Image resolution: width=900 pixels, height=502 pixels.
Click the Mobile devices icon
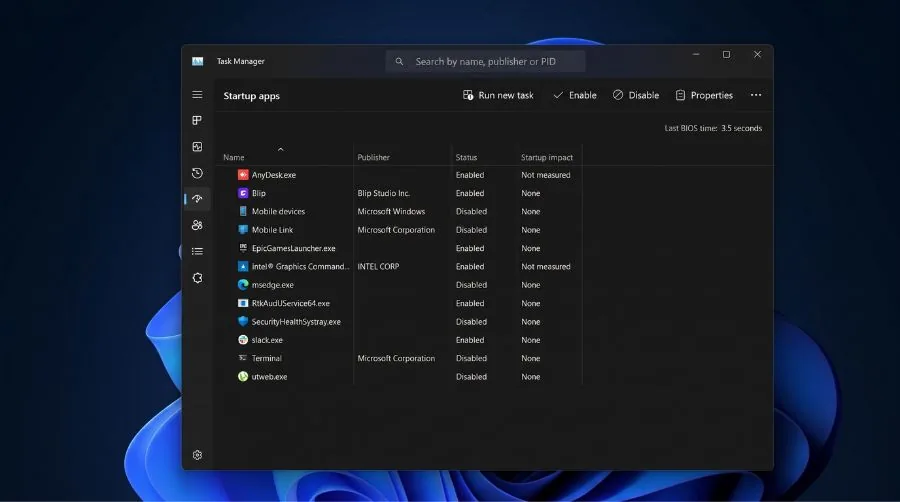pos(243,211)
